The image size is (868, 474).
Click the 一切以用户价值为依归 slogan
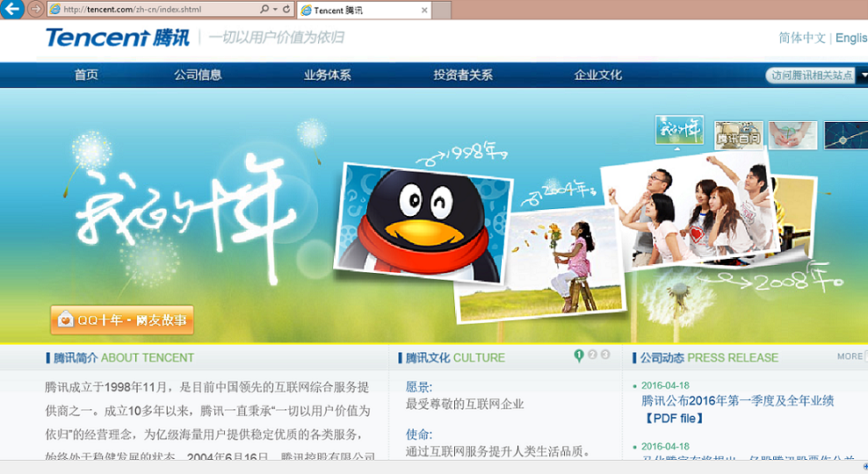pyautogui.click(x=276, y=38)
